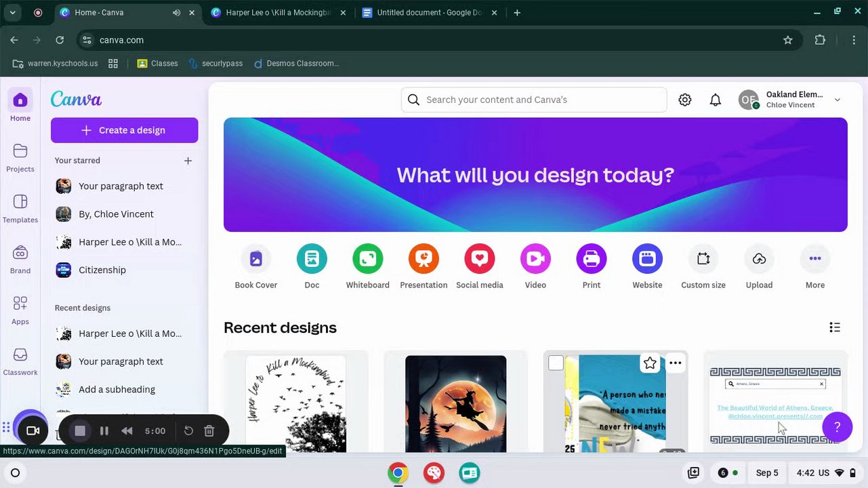Image resolution: width=868 pixels, height=488 pixels.
Task: Mute the Home - Canva tab audio
Action: (176, 13)
